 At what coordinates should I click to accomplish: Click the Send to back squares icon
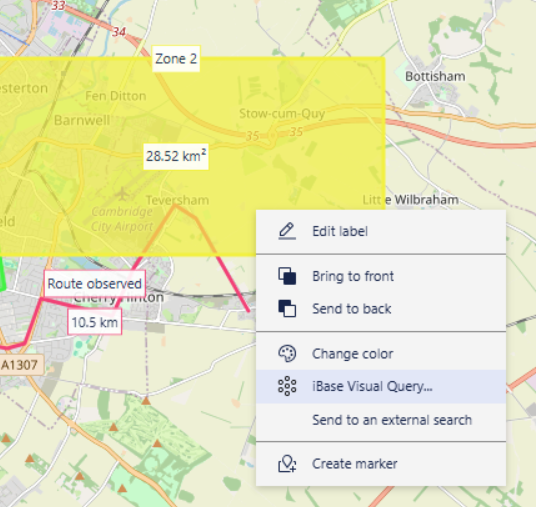point(287,309)
